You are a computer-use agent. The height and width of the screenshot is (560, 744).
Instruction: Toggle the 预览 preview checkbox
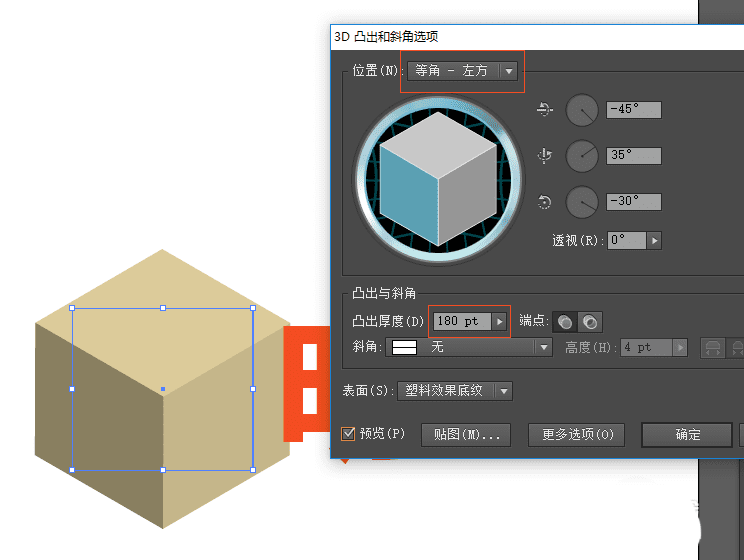348,434
